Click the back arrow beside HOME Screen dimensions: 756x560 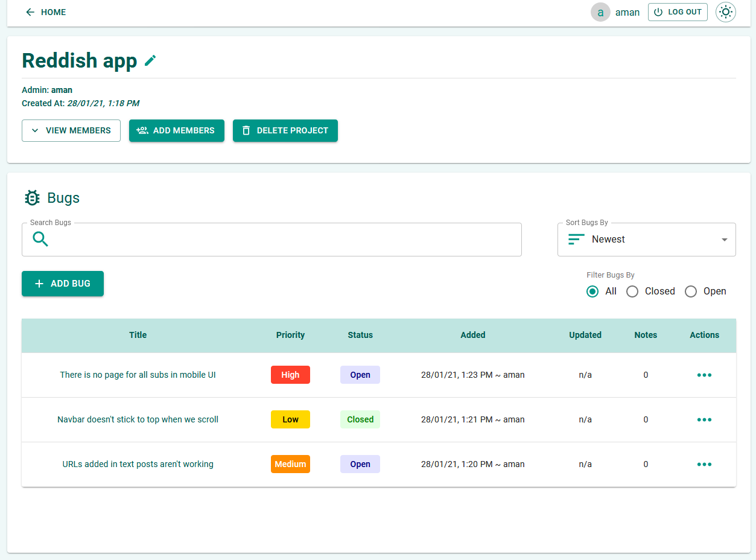click(29, 11)
